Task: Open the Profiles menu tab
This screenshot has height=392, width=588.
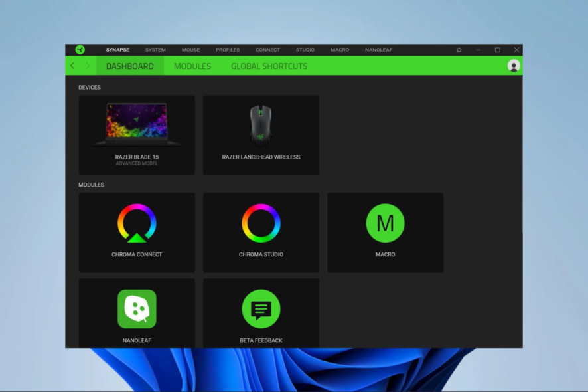Action: tap(227, 50)
